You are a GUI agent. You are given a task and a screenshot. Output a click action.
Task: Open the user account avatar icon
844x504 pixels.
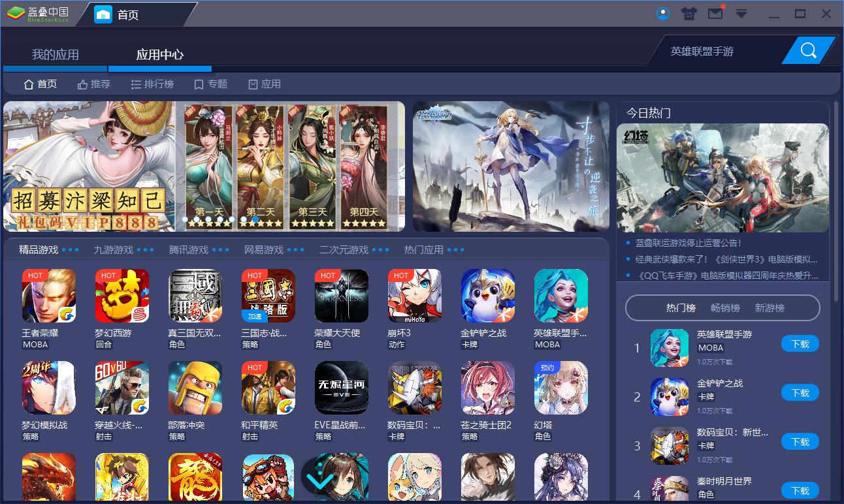pyautogui.click(x=662, y=14)
